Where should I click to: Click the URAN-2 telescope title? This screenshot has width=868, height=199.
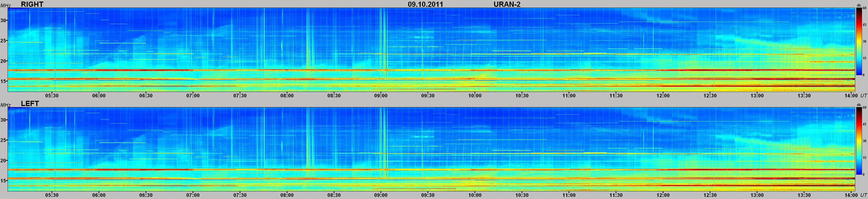507,4
